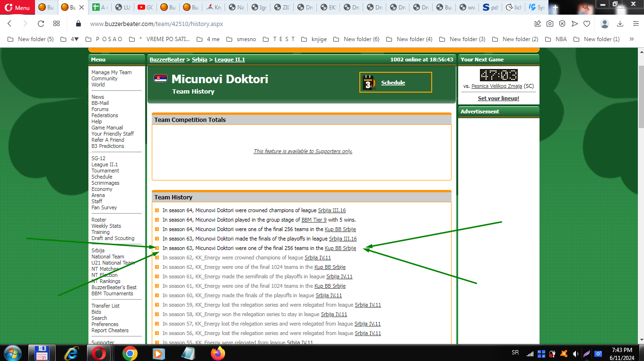Open Roster in side menu

pos(99,220)
